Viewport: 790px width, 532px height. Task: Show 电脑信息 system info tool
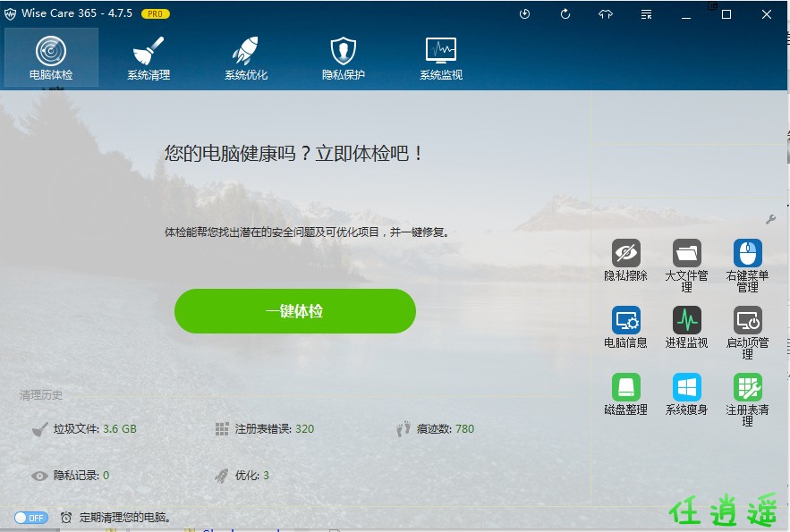point(625,327)
